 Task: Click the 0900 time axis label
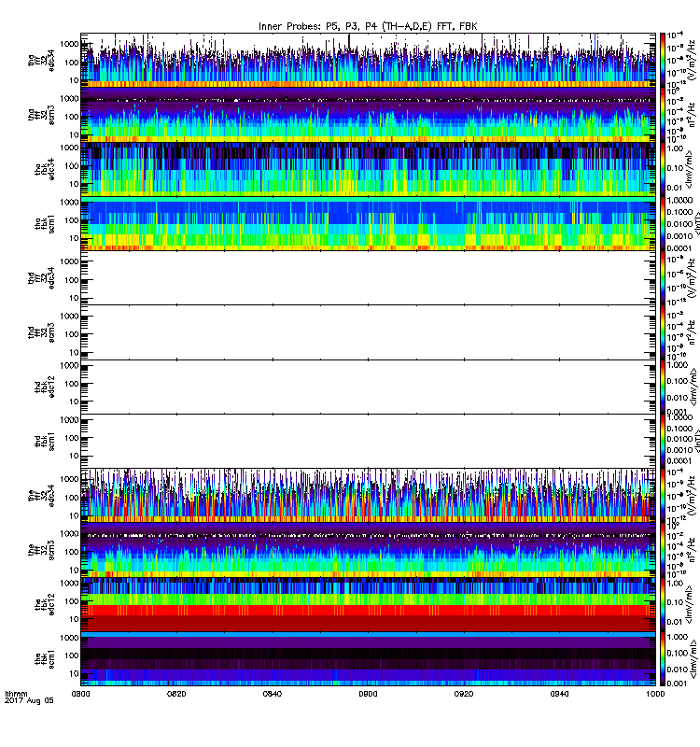(368, 694)
